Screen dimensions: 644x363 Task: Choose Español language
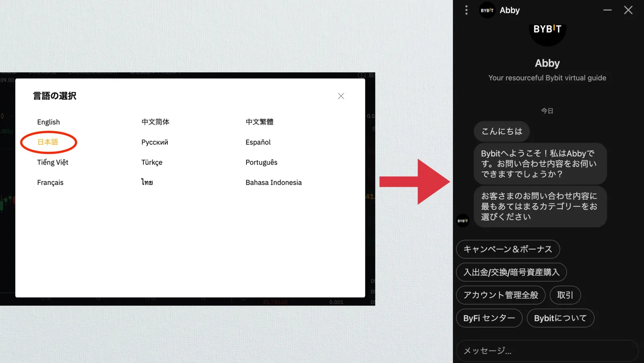pos(258,142)
